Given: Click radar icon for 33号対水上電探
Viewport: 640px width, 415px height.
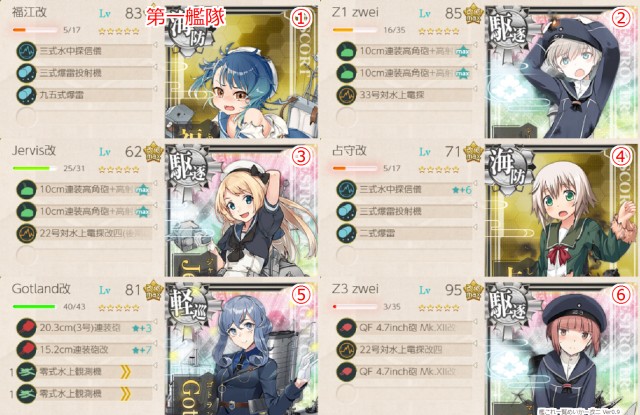Looking at the screenshot, I should [346, 95].
